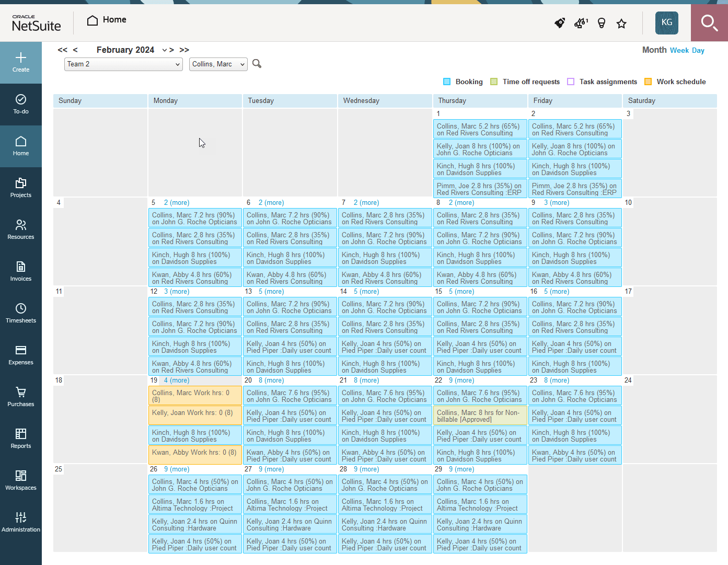Open Expenses from the sidebar
Image resolution: width=728 pixels, height=565 pixels.
click(x=21, y=355)
